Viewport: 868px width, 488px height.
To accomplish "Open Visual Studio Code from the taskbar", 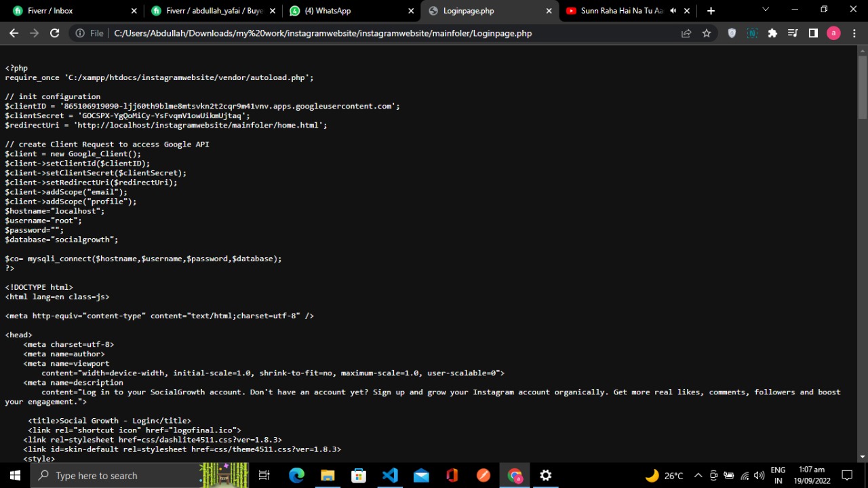I will click(390, 476).
